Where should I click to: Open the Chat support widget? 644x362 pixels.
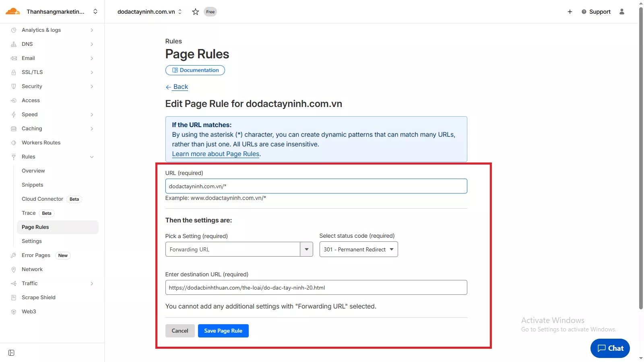[x=610, y=348]
